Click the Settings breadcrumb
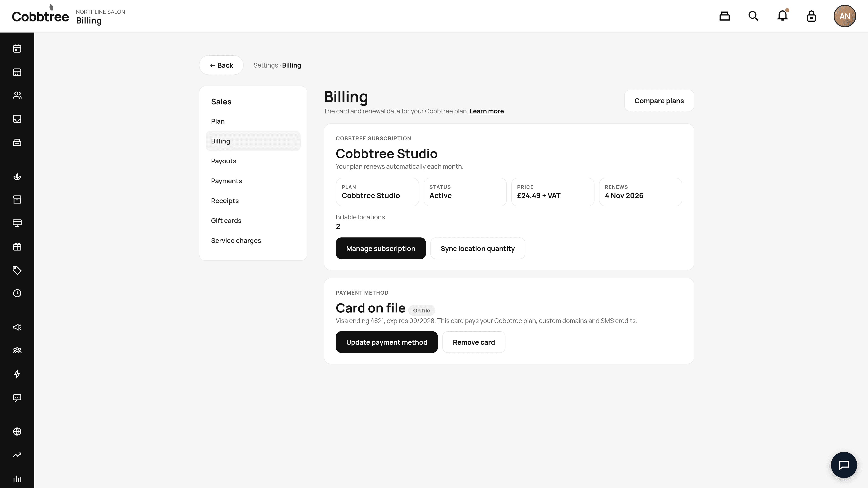The image size is (868, 488). (266, 65)
